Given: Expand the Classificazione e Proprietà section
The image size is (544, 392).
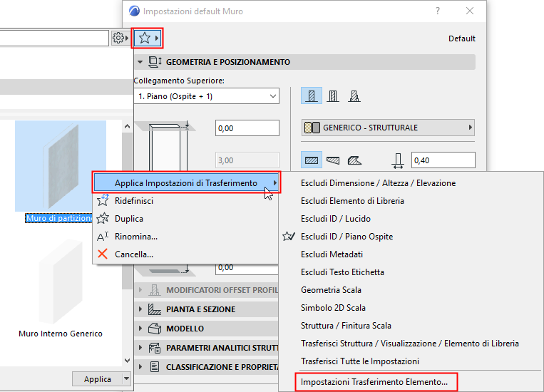Looking at the screenshot, I should tap(140, 366).
